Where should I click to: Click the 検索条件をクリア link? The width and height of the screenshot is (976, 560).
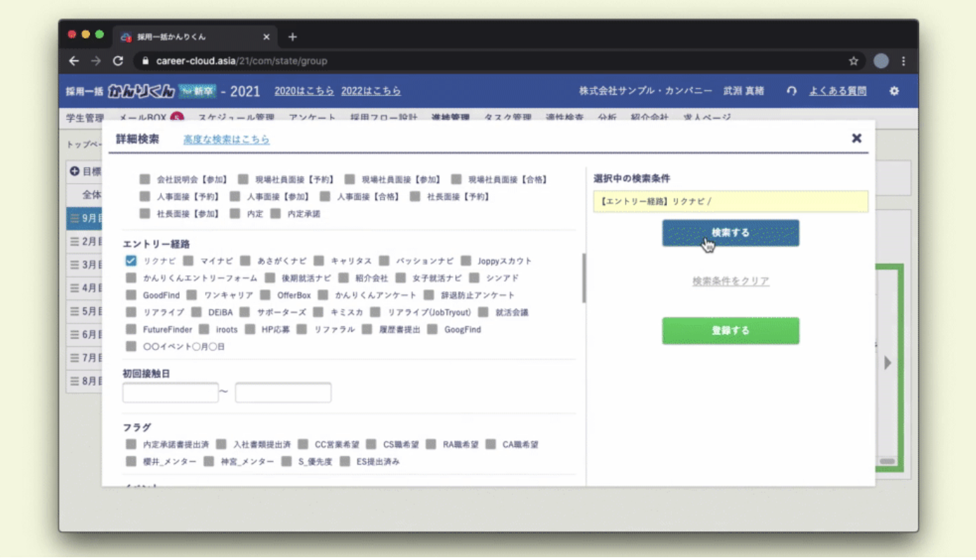pos(730,281)
